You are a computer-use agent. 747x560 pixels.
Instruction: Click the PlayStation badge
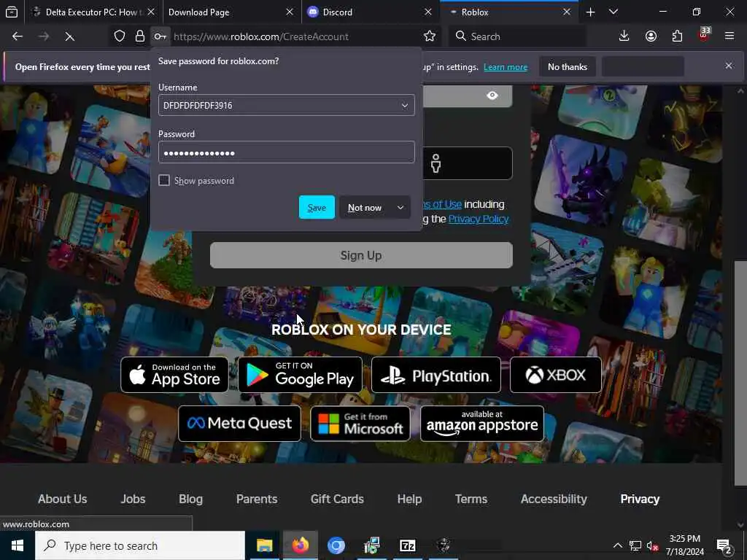point(436,374)
